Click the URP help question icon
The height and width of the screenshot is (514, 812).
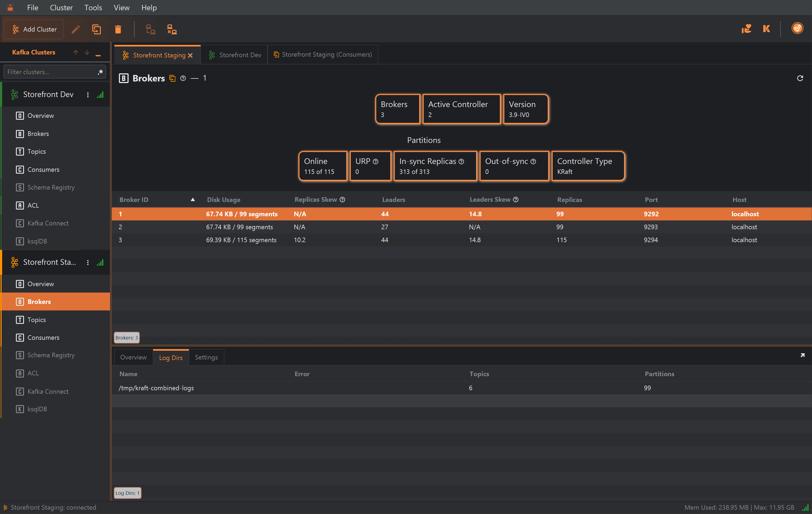click(375, 162)
